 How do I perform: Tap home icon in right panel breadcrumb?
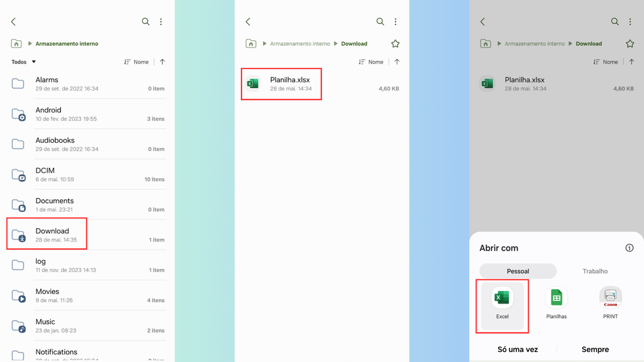486,43
